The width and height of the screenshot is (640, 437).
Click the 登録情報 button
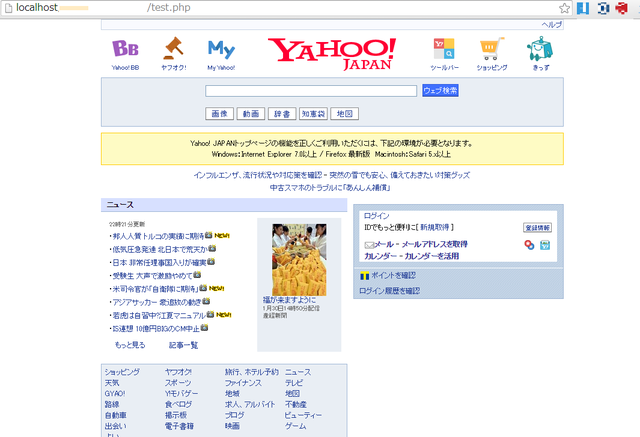click(537, 227)
